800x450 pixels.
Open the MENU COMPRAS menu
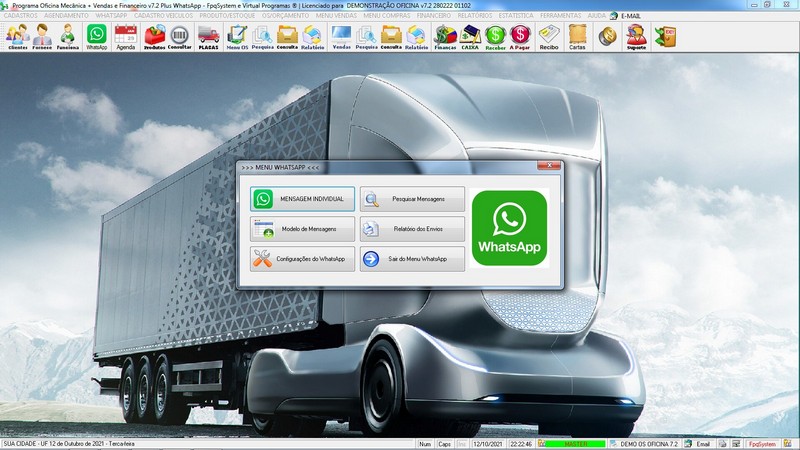tap(387, 16)
